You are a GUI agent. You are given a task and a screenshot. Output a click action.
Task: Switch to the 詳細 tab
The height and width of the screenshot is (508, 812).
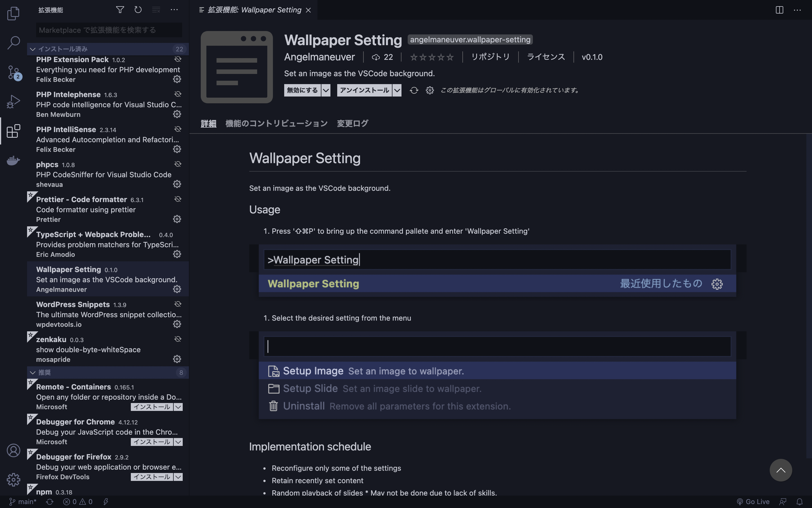pyautogui.click(x=208, y=123)
